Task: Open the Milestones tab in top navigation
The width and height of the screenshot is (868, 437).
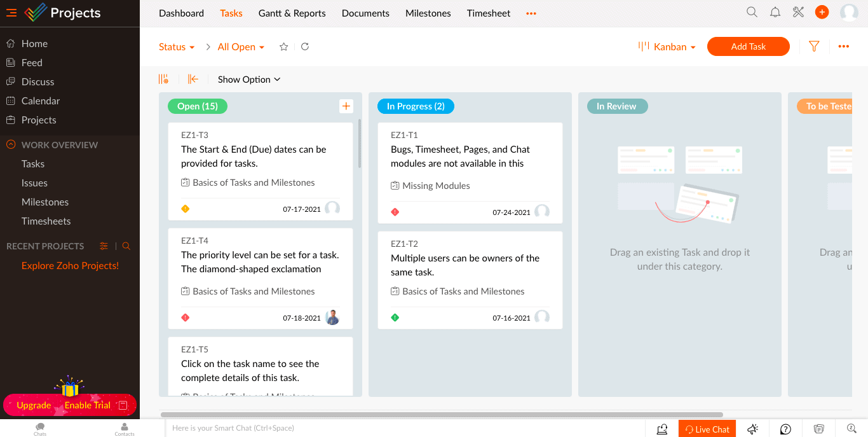Action: tap(428, 13)
